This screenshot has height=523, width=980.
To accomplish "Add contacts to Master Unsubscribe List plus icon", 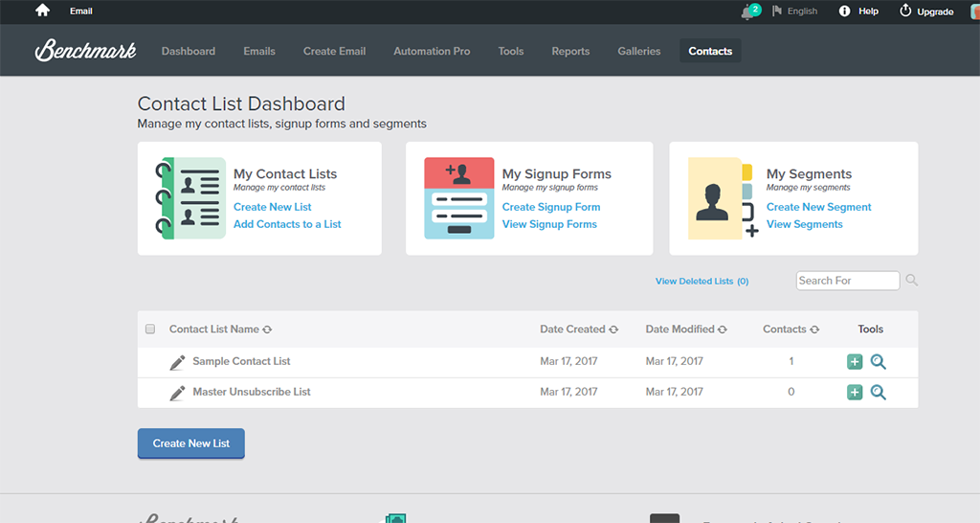I will [x=855, y=393].
